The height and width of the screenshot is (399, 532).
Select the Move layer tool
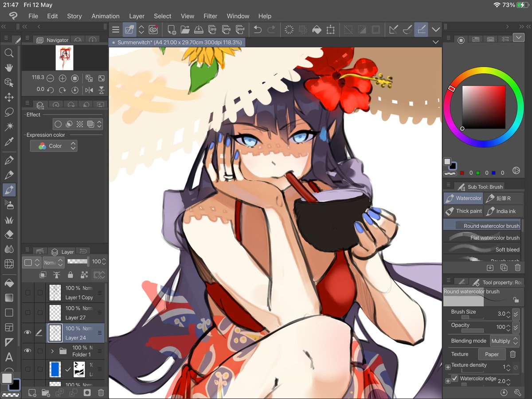[9, 97]
